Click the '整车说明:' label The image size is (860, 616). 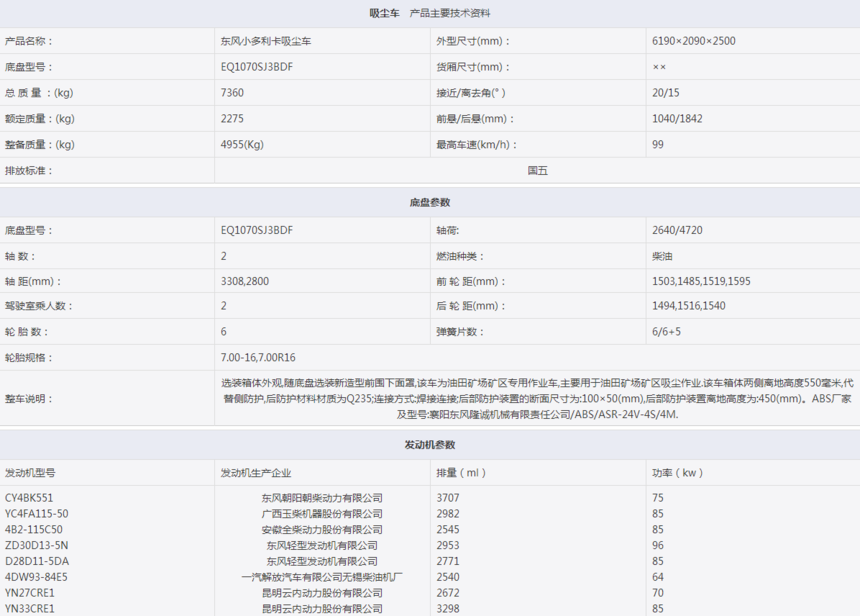point(29,399)
